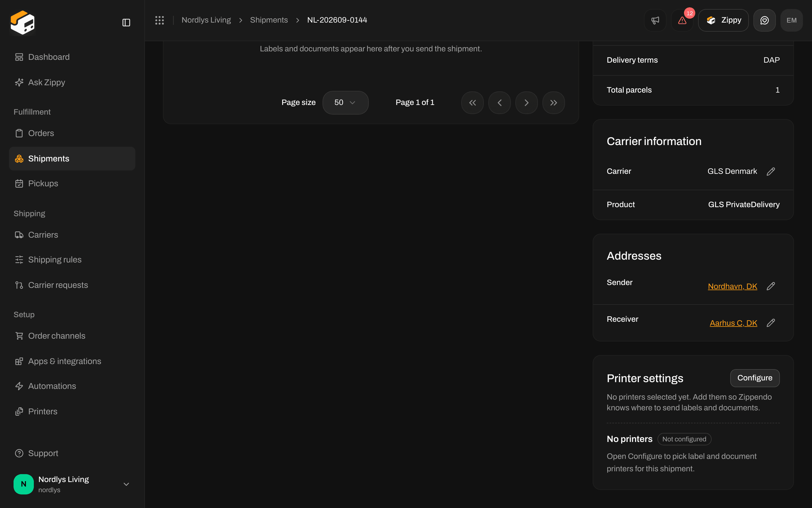Open Pickups in the sidebar
Viewport: 812px width, 508px height.
(x=72, y=183)
